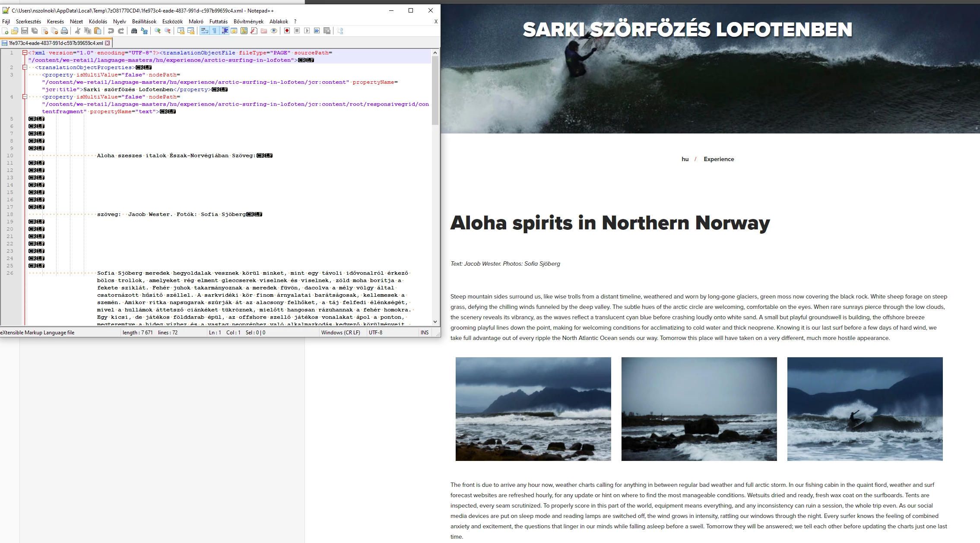Close the 1fe973c4 xml file tab
Screen dimensions: 980x543
point(108,43)
